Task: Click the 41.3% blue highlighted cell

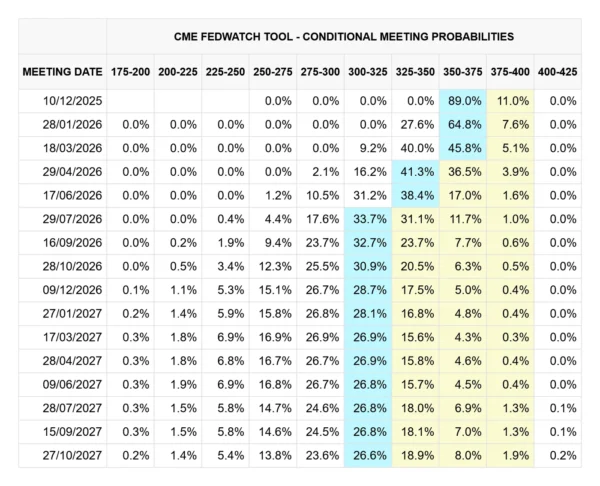Action: pyautogui.click(x=415, y=172)
